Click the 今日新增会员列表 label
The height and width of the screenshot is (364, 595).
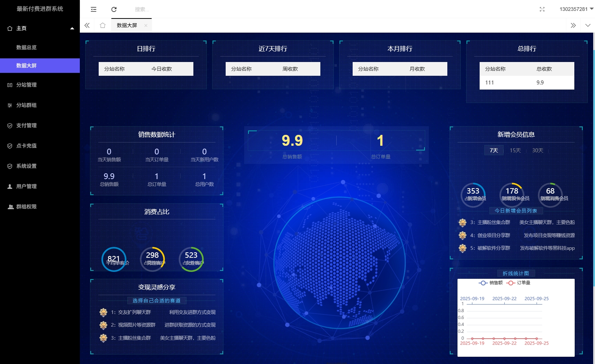click(x=516, y=211)
